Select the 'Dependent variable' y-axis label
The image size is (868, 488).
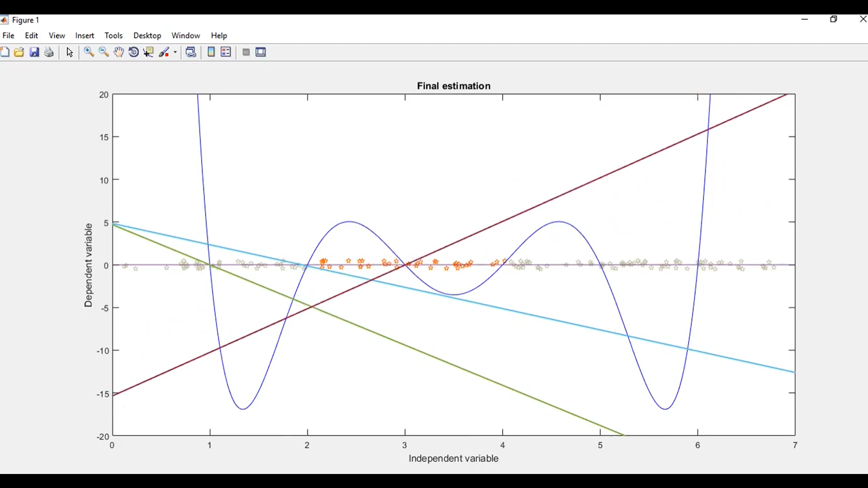pyautogui.click(x=88, y=265)
